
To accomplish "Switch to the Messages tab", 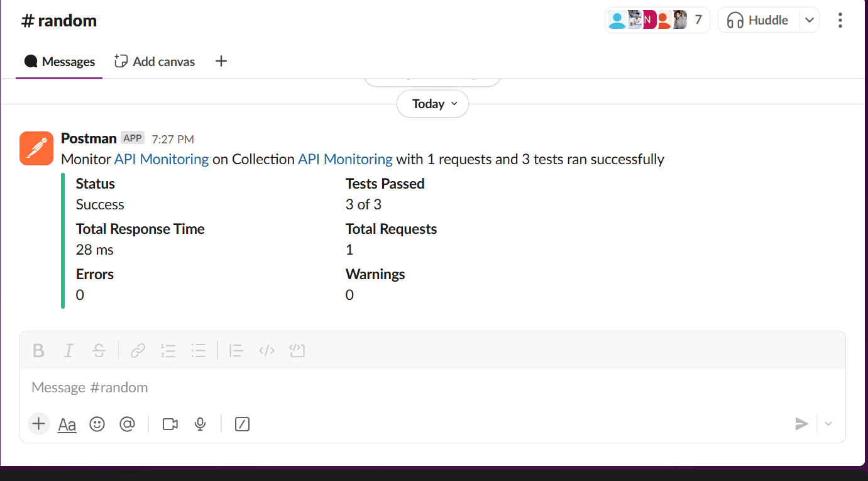I will 59,61.
